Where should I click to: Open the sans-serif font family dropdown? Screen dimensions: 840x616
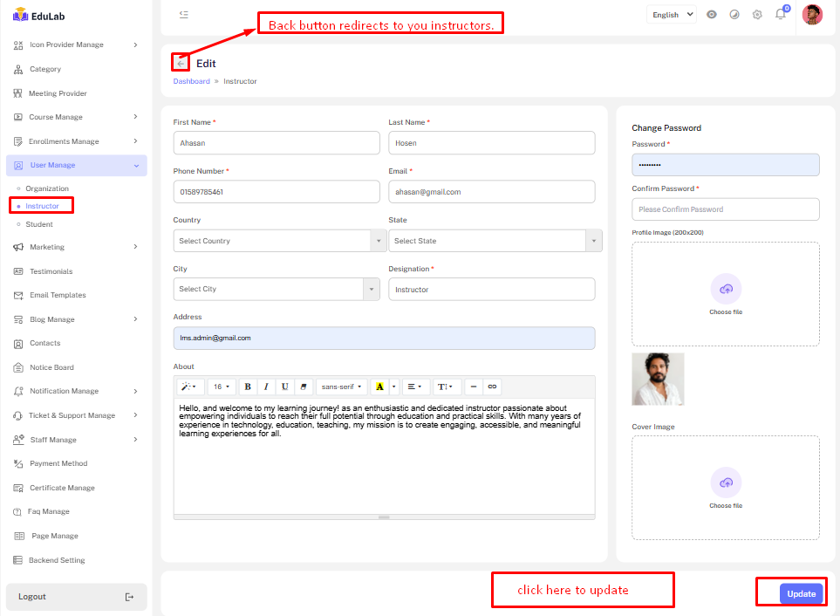point(341,387)
